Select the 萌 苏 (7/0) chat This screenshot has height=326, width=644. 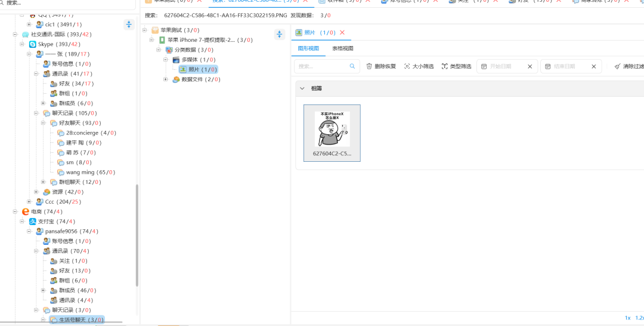pyautogui.click(x=76, y=152)
